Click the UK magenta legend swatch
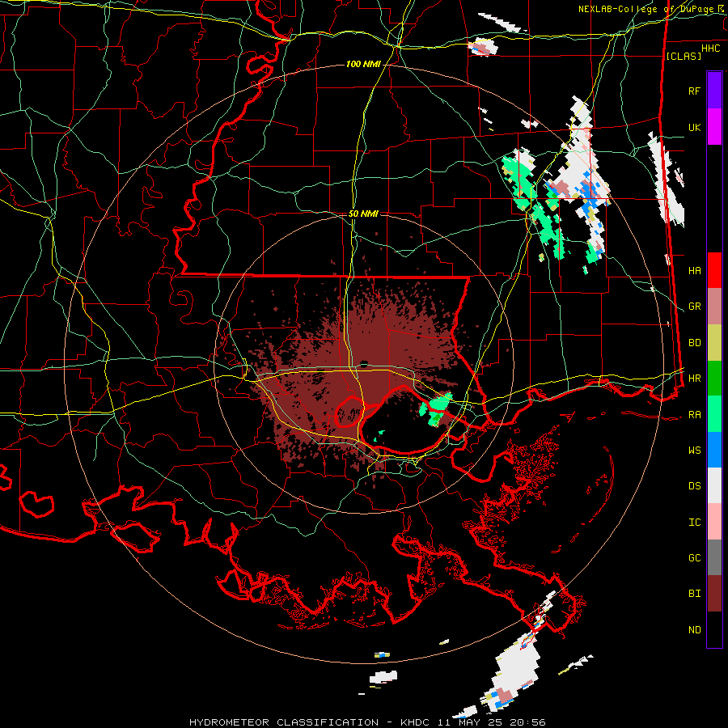The width and height of the screenshot is (728, 728). click(714, 127)
